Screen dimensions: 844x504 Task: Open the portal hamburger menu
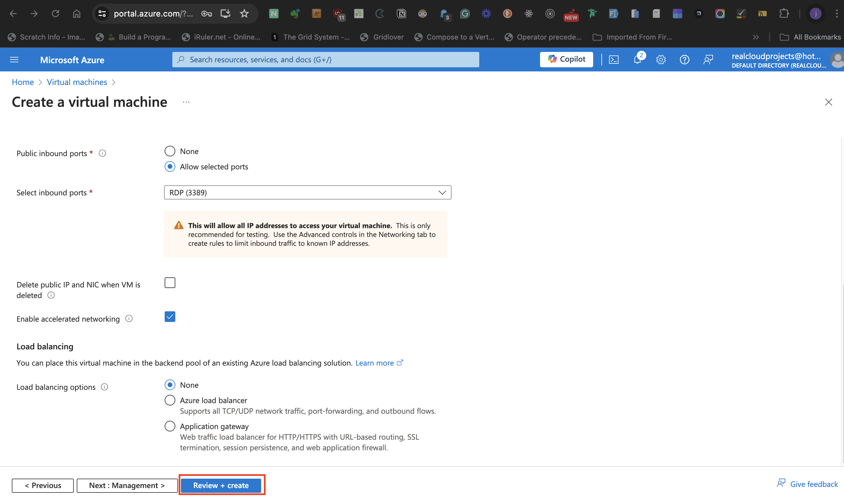14,59
